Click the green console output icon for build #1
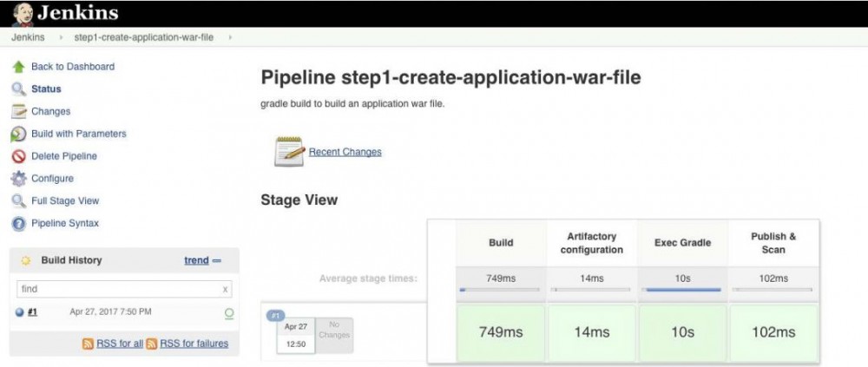This screenshot has height=367, width=868. [x=228, y=314]
